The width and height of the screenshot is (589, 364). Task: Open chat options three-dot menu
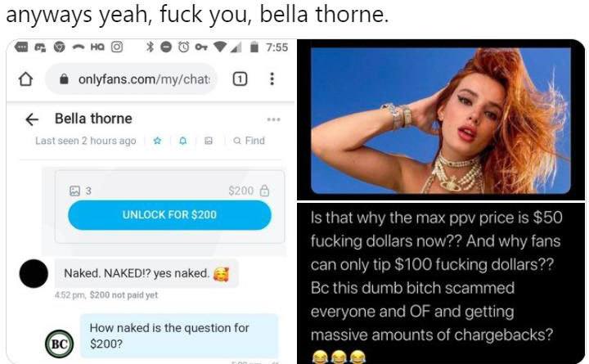click(x=273, y=119)
